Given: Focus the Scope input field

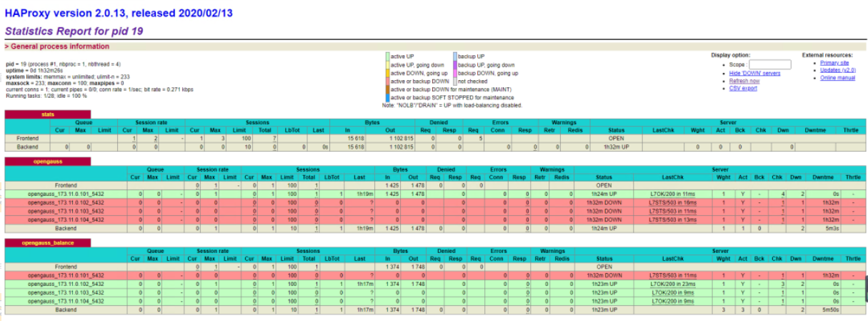Looking at the screenshot, I should [769, 64].
